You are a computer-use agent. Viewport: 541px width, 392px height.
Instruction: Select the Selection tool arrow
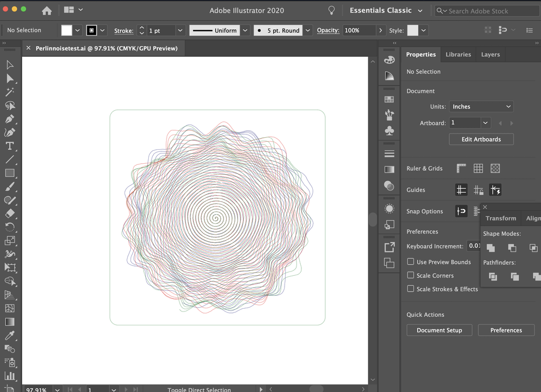point(10,65)
